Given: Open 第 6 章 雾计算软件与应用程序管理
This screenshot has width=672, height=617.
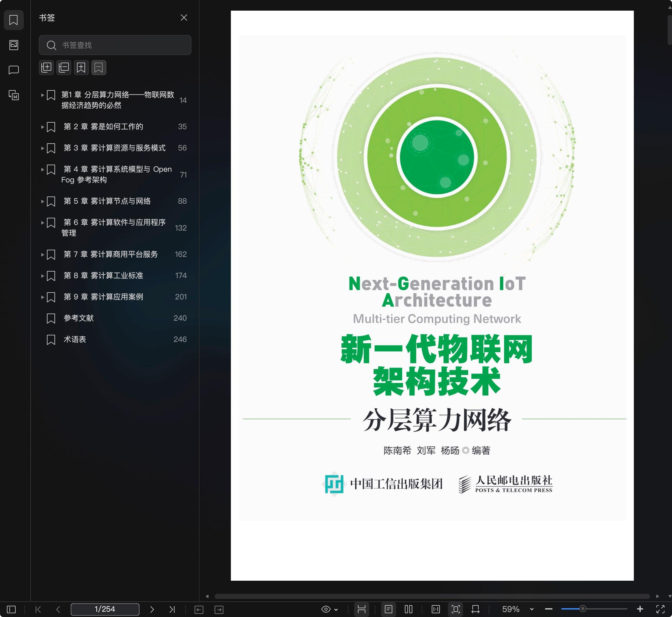Looking at the screenshot, I should pyautogui.click(x=114, y=227).
